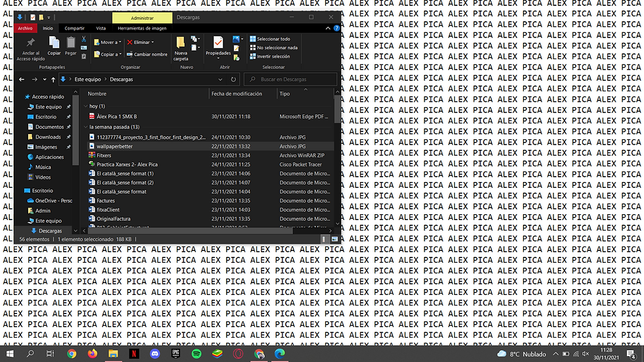
Task: Switch to the Vista tab
Action: point(101,28)
